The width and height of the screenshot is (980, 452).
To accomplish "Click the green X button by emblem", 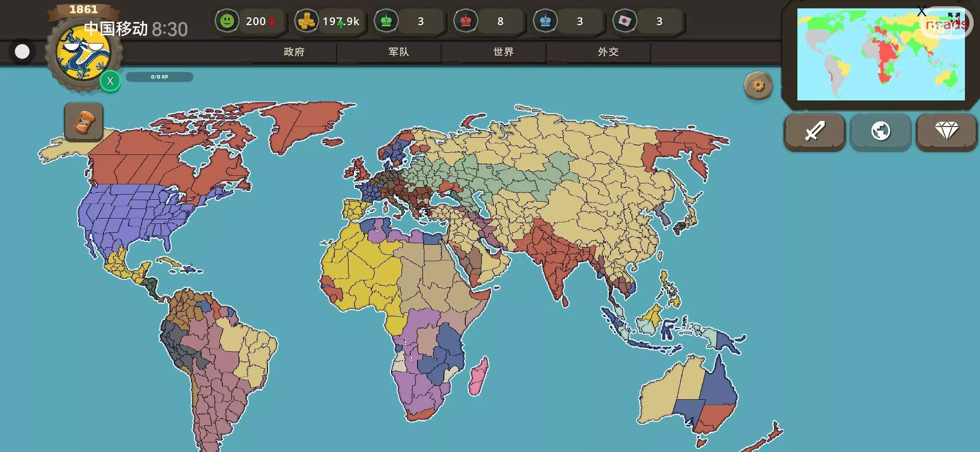I will (110, 81).
